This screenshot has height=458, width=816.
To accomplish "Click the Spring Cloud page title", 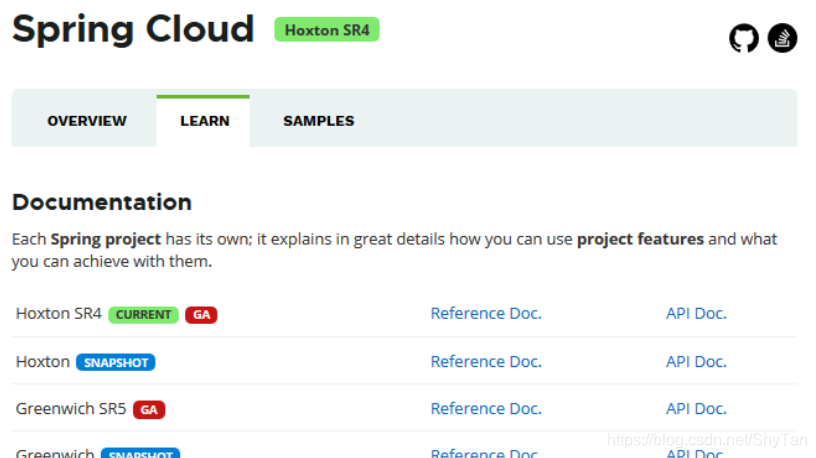I will click(133, 30).
